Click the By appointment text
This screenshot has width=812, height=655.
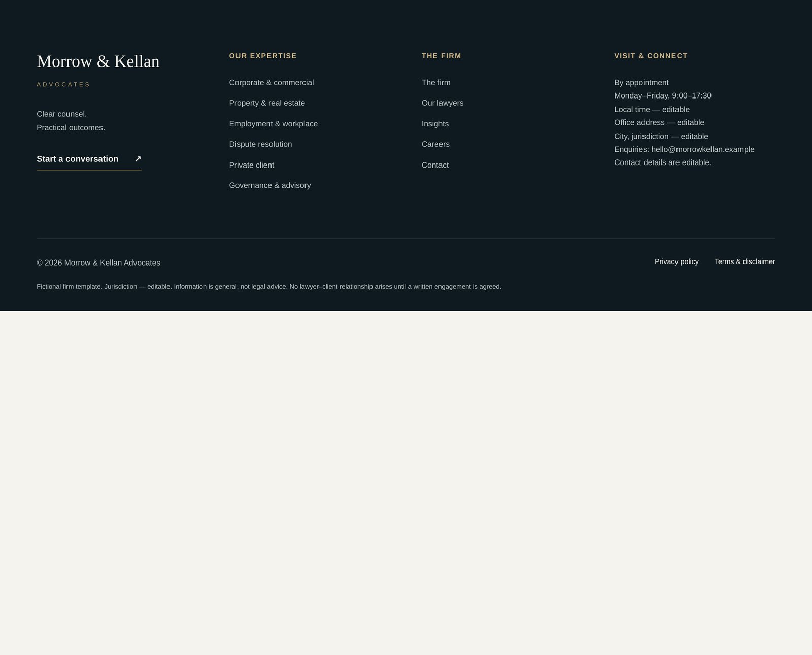point(641,83)
